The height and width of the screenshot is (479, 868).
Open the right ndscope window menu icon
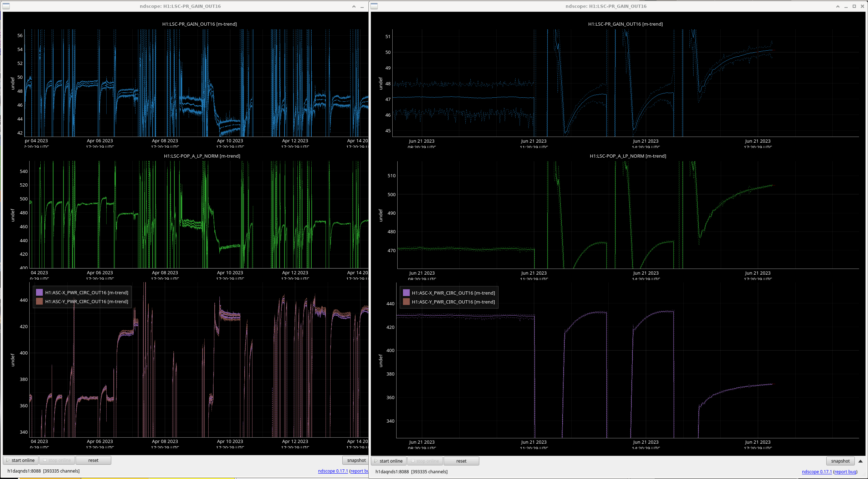click(x=374, y=6)
